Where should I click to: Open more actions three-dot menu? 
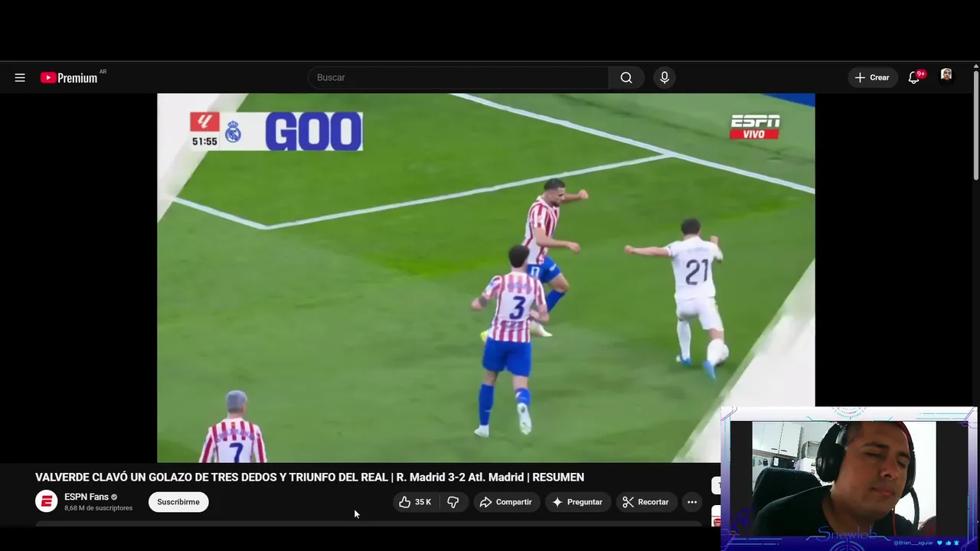click(692, 502)
